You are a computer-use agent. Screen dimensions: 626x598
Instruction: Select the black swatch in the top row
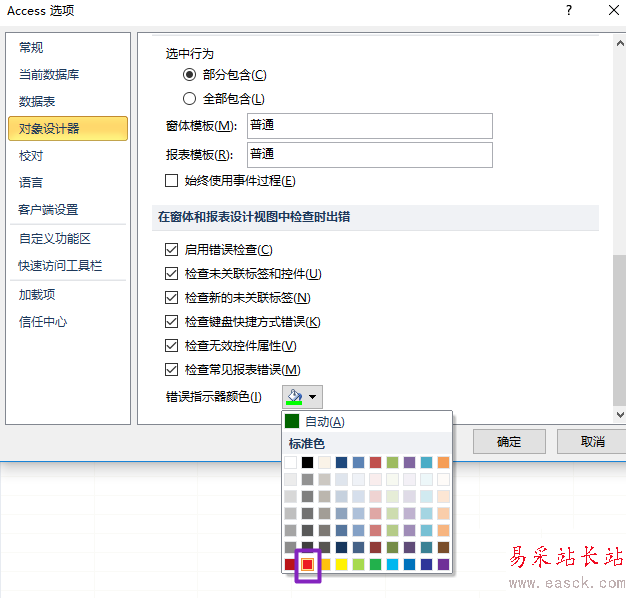pyautogui.click(x=307, y=462)
